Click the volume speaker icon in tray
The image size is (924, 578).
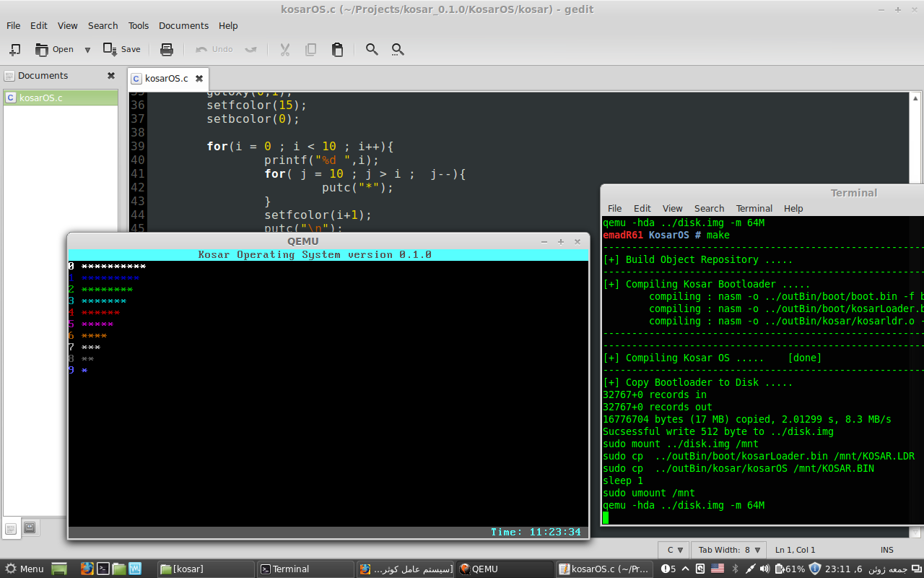(765, 569)
